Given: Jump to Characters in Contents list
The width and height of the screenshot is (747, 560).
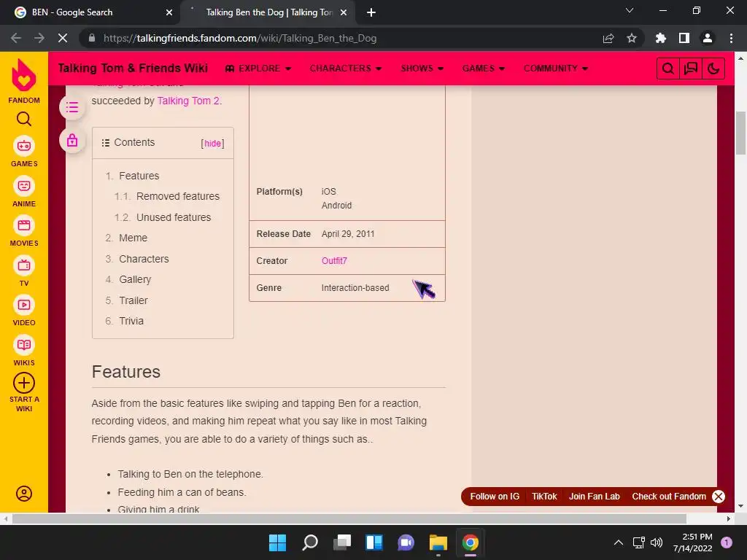Looking at the screenshot, I should point(144,259).
